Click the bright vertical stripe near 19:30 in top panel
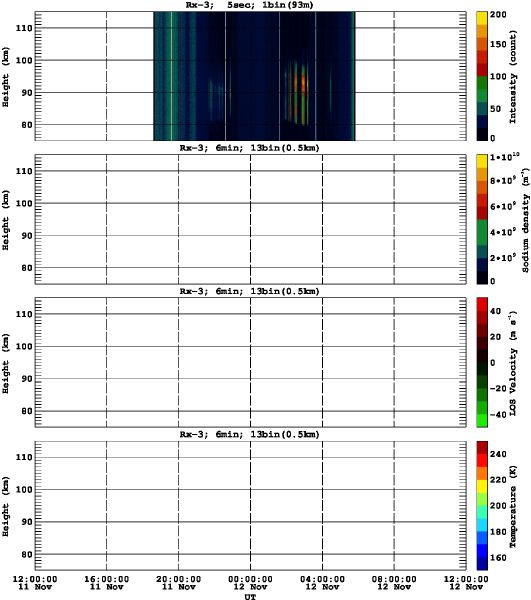531x600 pixels. [171, 76]
